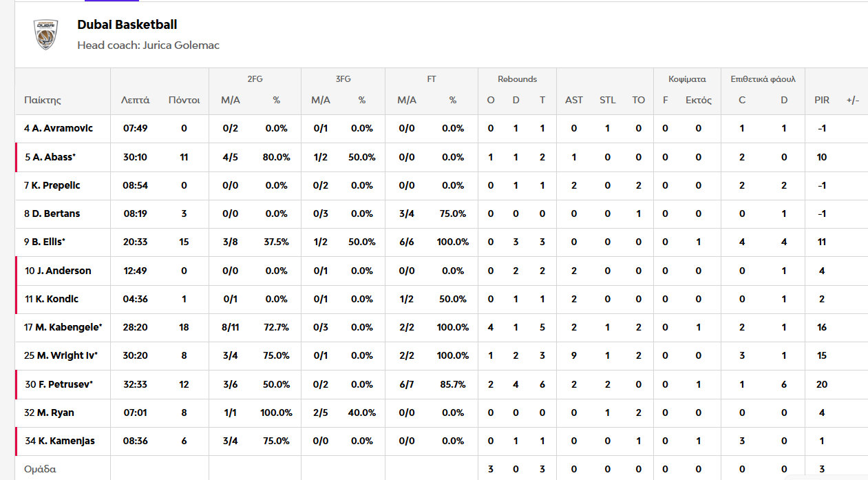Open the Dubai Basketball team title
This screenshot has height=480, width=868.
click(x=127, y=25)
